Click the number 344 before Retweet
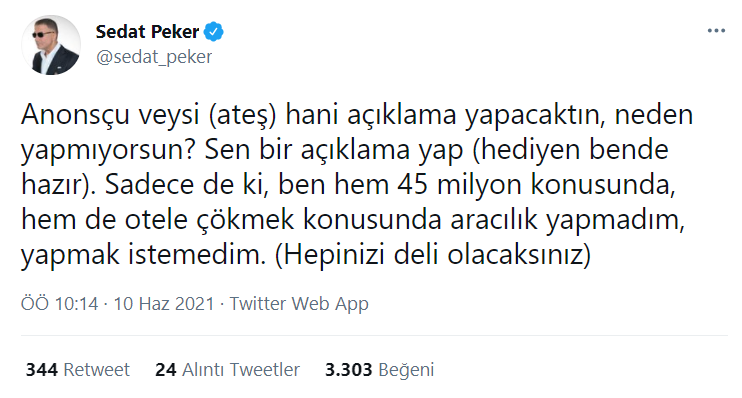The image size is (742, 398). click(42, 370)
